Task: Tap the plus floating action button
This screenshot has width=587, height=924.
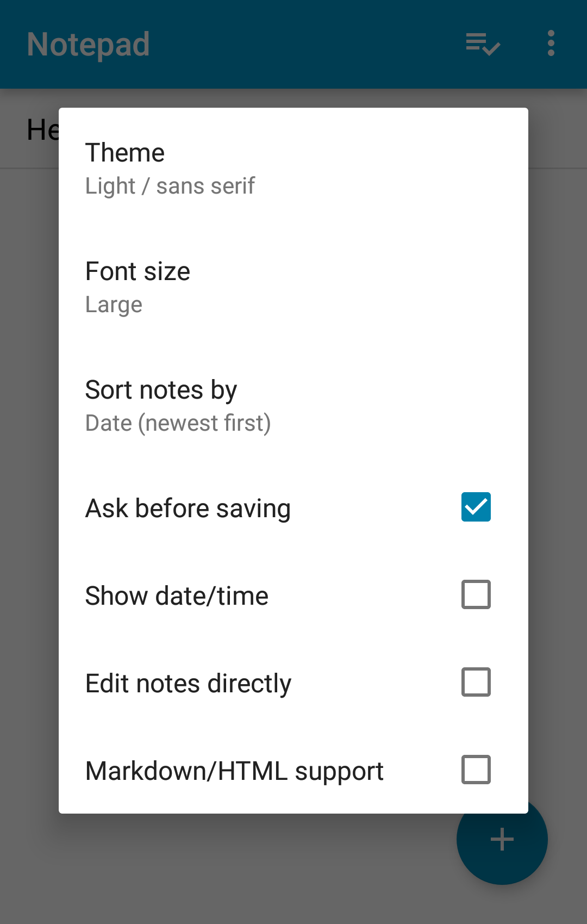Action: pyautogui.click(x=501, y=840)
